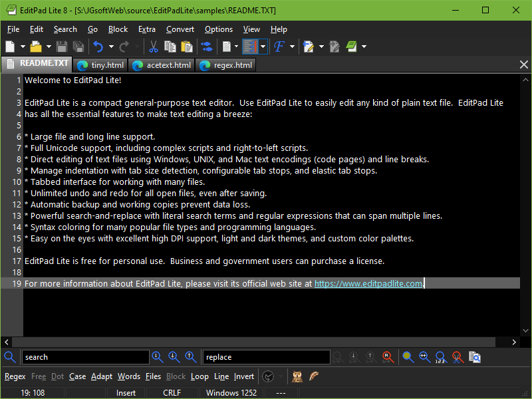The width and height of the screenshot is (532, 399).
Task: Click Highlight matches yellow magnifier icon
Action: [408, 357]
